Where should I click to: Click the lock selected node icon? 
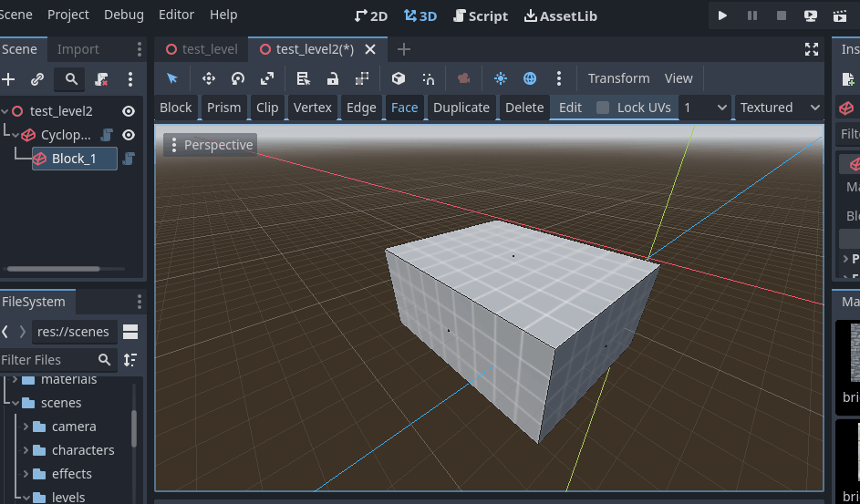[x=332, y=78]
